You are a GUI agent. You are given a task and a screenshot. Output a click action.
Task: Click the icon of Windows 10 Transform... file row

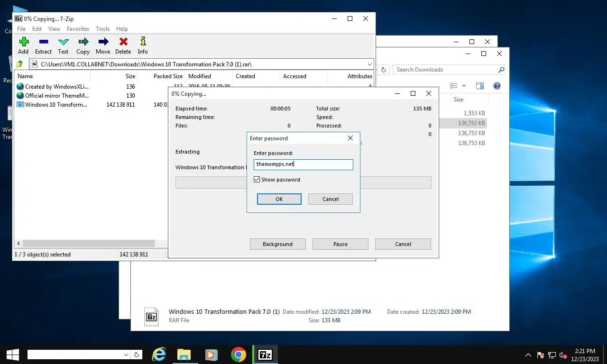(x=20, y=104)
